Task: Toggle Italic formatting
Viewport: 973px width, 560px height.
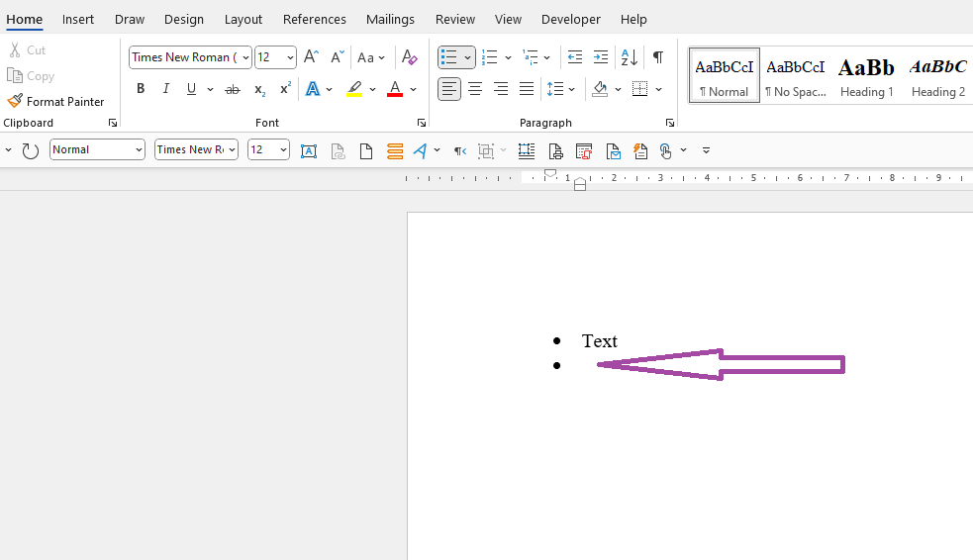Action: (x=165, y=89)
